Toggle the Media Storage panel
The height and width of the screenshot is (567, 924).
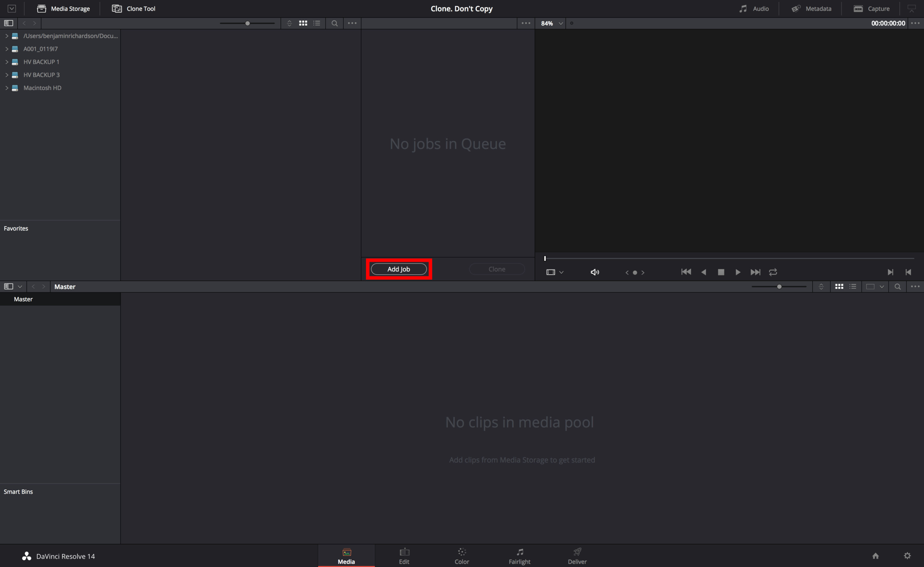(63, 9)
